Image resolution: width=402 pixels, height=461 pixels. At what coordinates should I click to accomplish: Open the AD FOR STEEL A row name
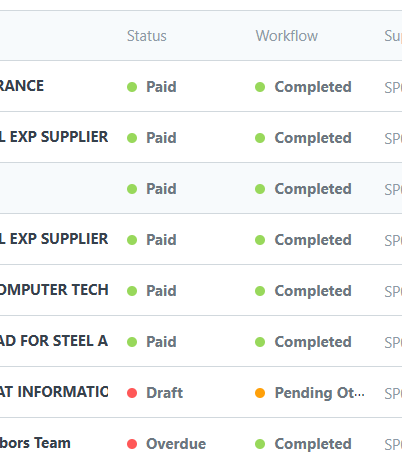tap(54, 341)
